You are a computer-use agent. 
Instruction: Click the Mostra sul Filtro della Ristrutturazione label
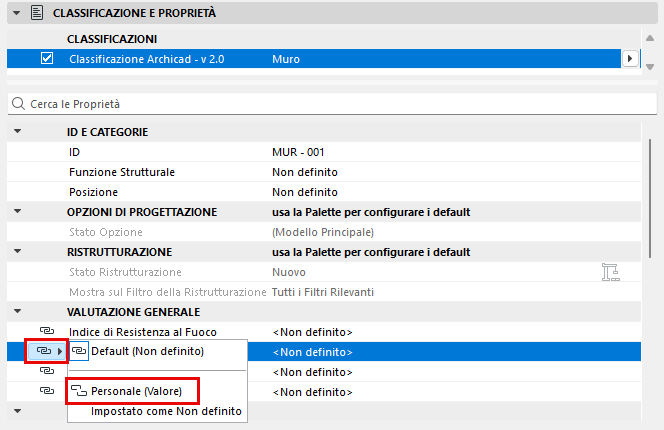coord(168,292)
